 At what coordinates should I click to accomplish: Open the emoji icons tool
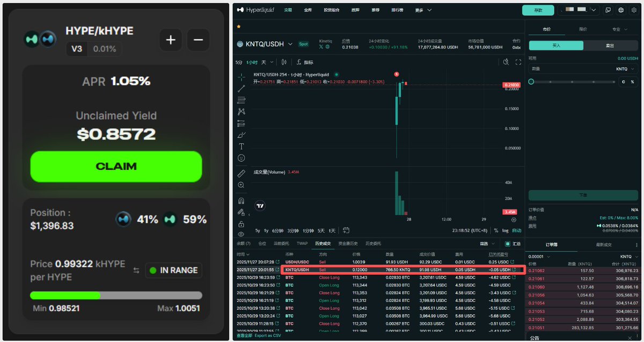pyautogui.click(x=241, y=158)
